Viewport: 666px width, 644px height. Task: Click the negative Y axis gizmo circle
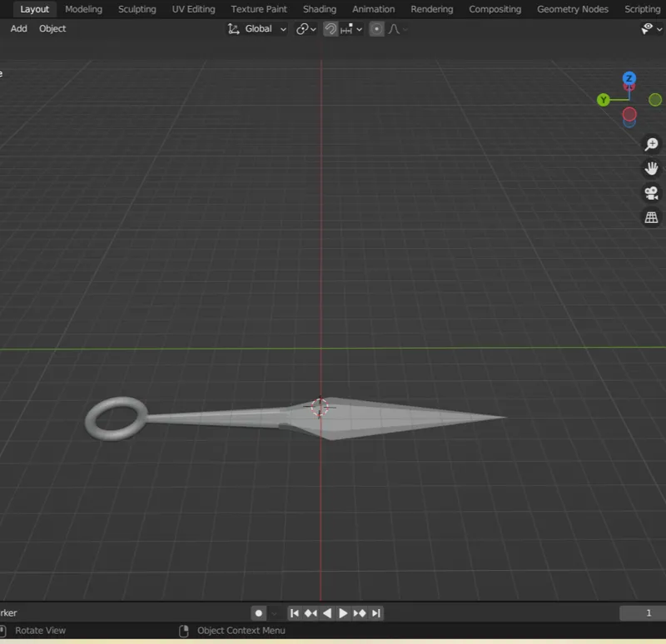coord(655,100)
